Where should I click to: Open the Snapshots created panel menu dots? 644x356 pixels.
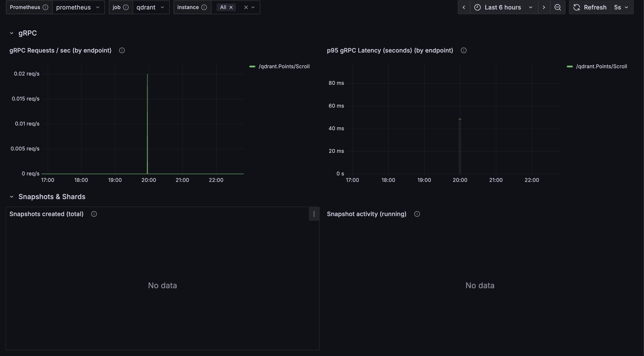point(314,214)
